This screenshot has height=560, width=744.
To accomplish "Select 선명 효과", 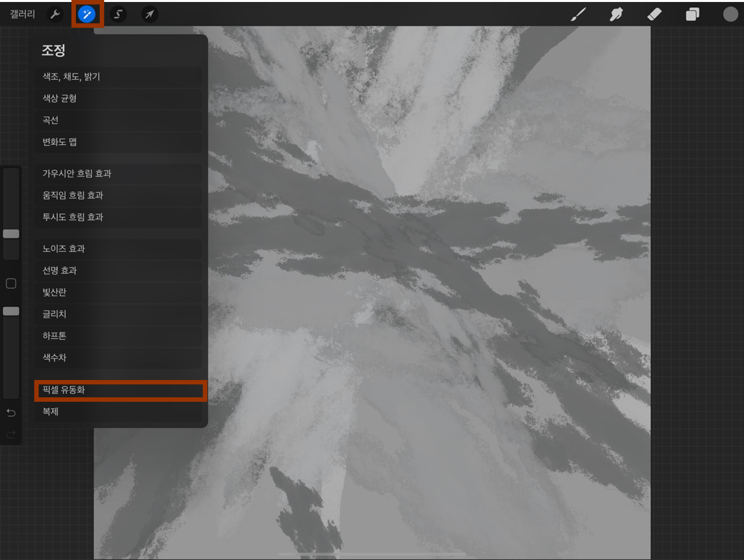I will [x=119, y=271].
